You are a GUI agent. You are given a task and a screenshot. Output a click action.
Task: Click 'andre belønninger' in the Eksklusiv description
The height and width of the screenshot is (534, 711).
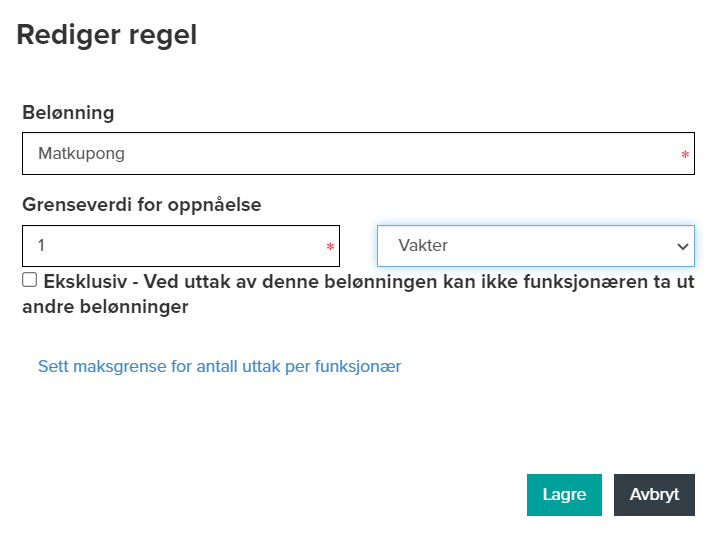[106, 307]
